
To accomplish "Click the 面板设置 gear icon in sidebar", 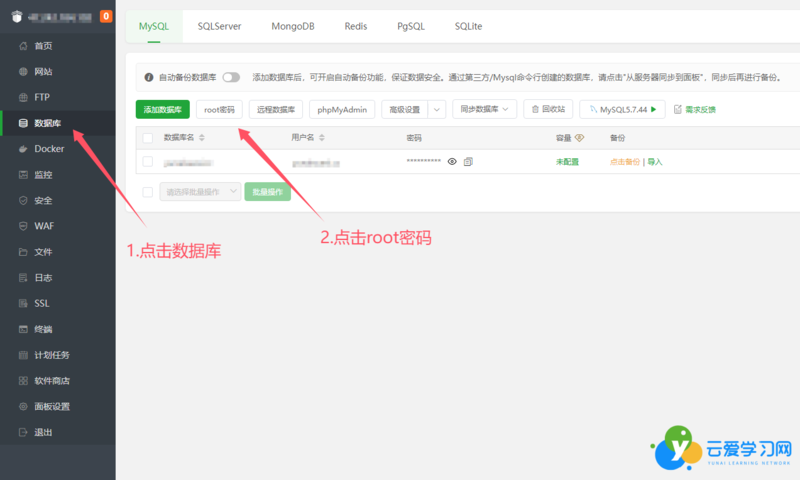I will point(23,407).
